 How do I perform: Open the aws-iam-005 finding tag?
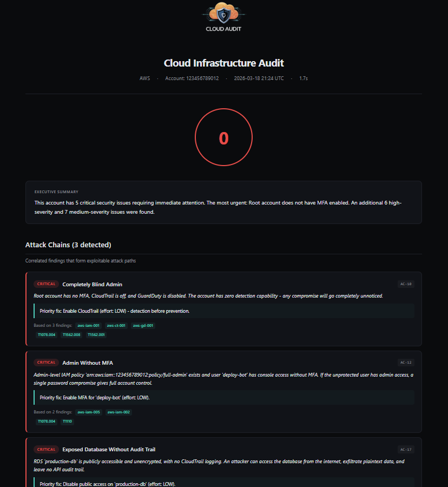88,412
